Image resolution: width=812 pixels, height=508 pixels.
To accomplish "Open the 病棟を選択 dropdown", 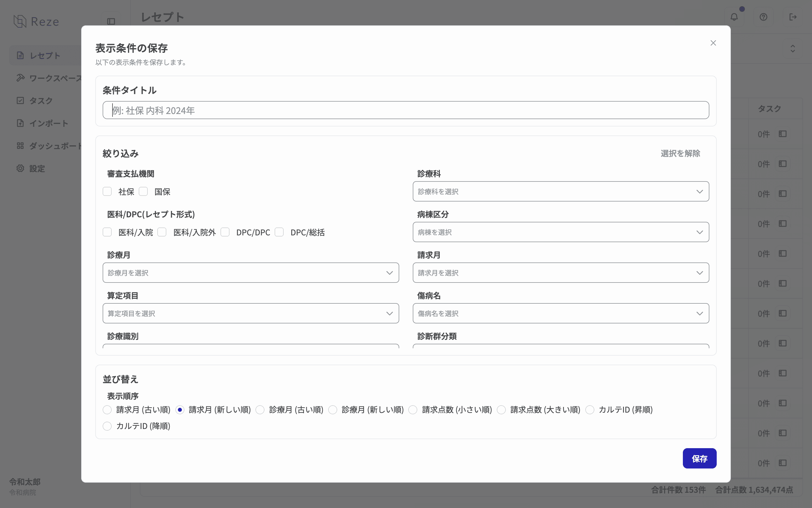I will click(561, 232).
